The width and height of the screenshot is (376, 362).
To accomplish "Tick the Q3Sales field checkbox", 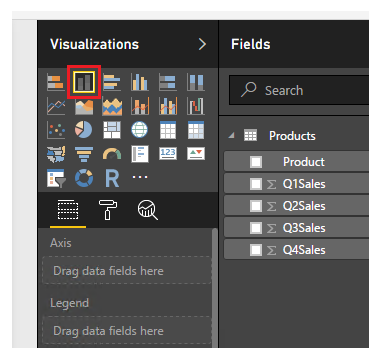I will point(256,228).
